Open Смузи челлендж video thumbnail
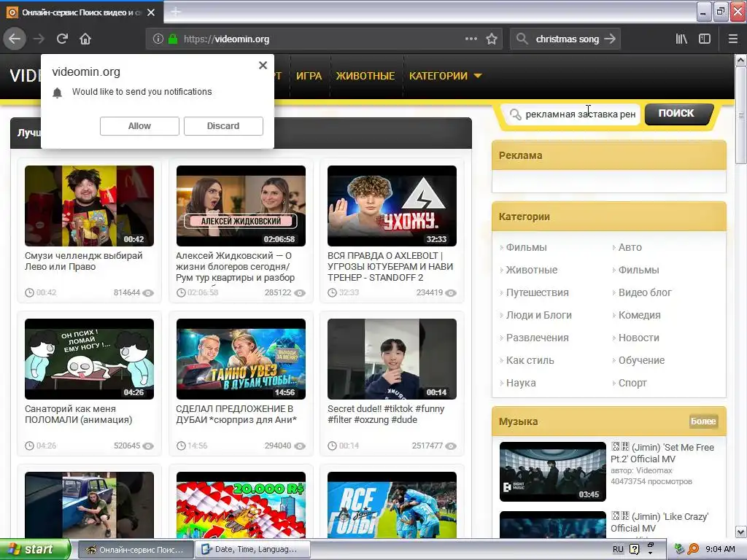 pyautogui.click(x=89, y=206)
